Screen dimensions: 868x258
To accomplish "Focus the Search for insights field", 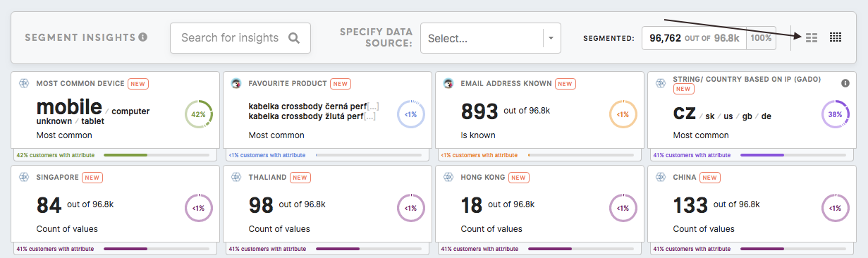I will pyautogui.click(x=240, y=38).
